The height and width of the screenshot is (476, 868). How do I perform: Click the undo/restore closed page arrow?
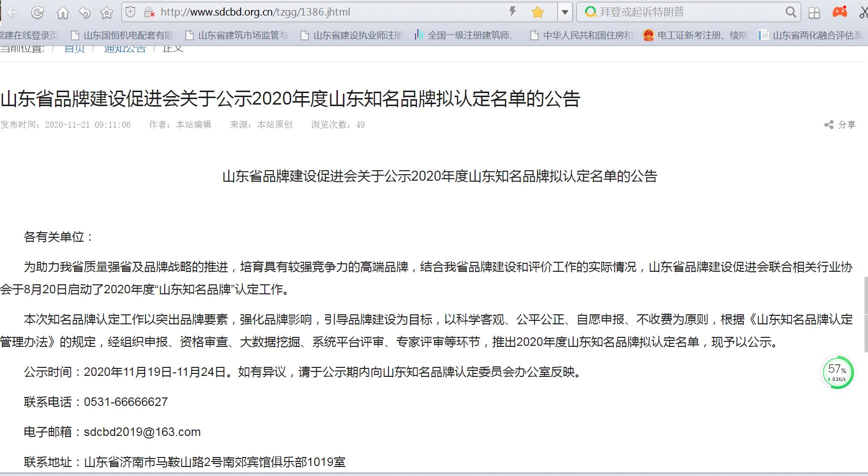click(85, 13)
